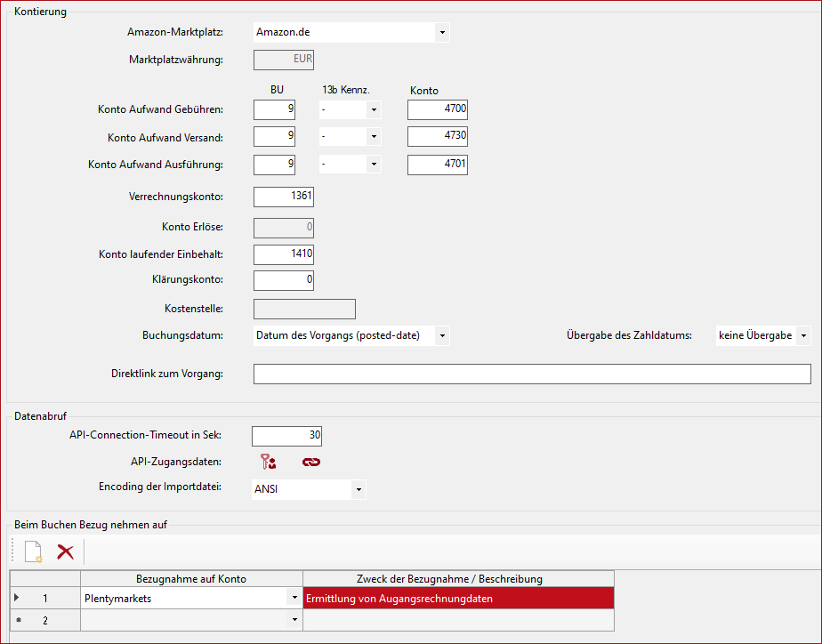Click the Klärungskonto input field
Screen dimensions: 822x644
point(284,280)
